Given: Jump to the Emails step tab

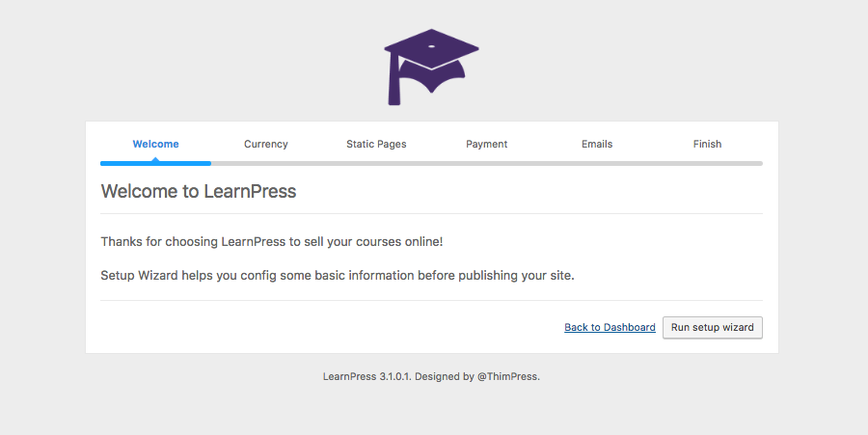Looking at the screenshot, I should pos(597,144).
